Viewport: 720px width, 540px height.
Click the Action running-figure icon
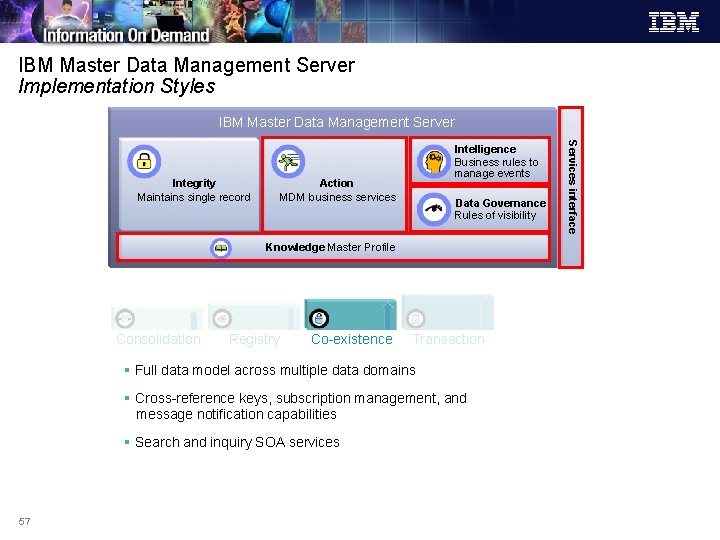288,161
